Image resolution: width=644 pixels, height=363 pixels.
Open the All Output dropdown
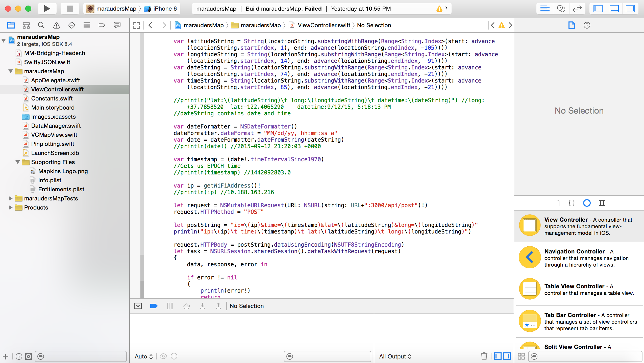pyautogui.click(x=395, y=356)
